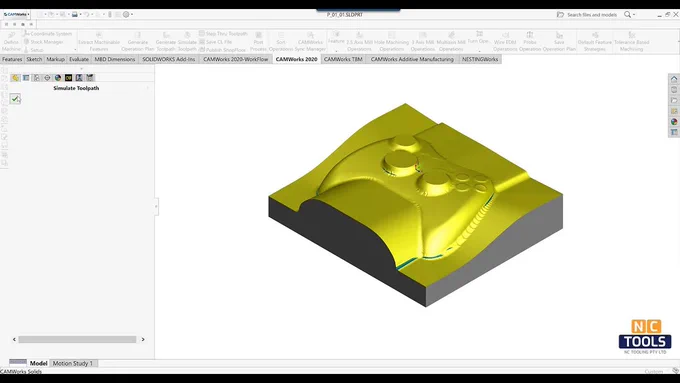
Task: Open View Palette icon in task pane
Action: point(674,111)
